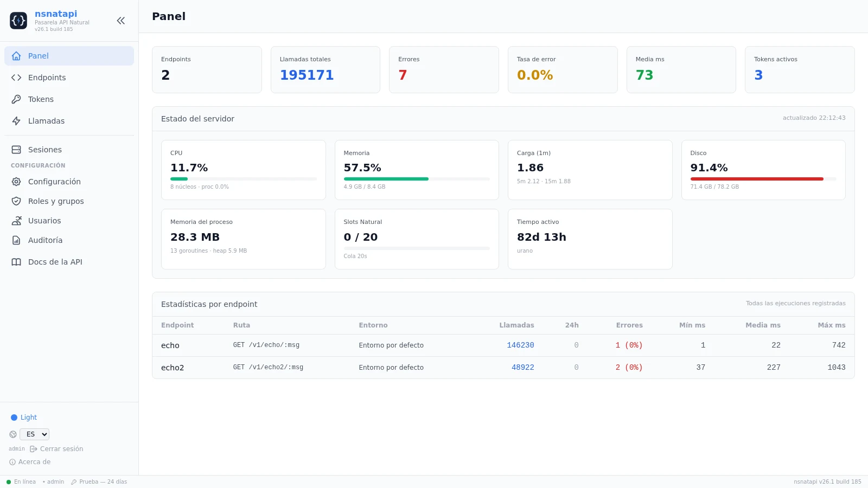
Task: Click the blue Light theme dot
Action: 14,418
